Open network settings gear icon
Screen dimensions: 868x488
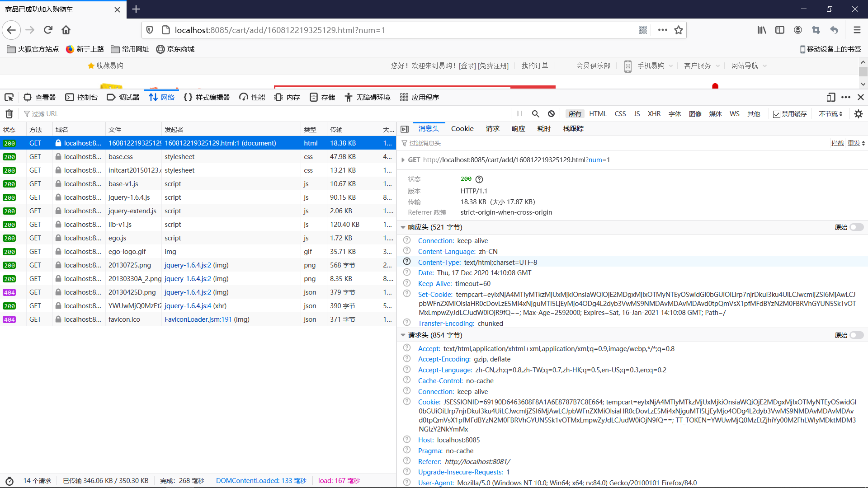pyautogui.click(x=859, y=114)
